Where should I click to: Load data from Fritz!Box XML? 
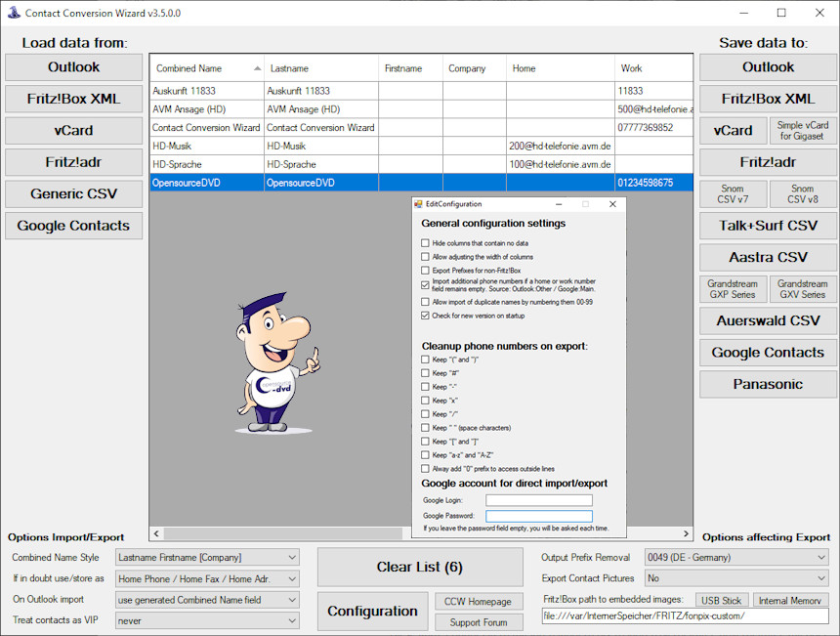[x=74, y=99]
